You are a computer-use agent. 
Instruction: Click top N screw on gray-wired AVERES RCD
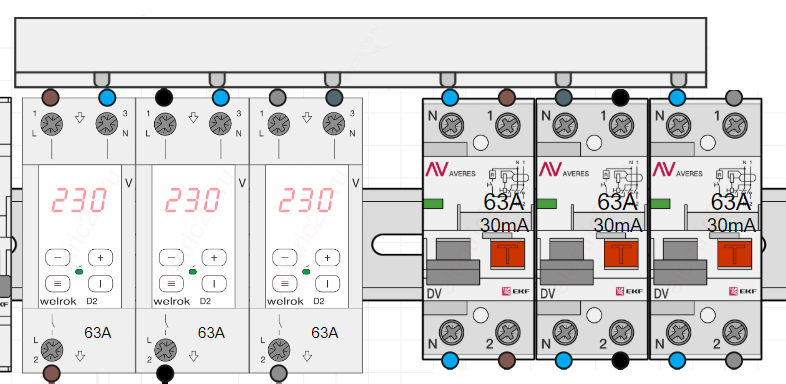tap(678, 126)
